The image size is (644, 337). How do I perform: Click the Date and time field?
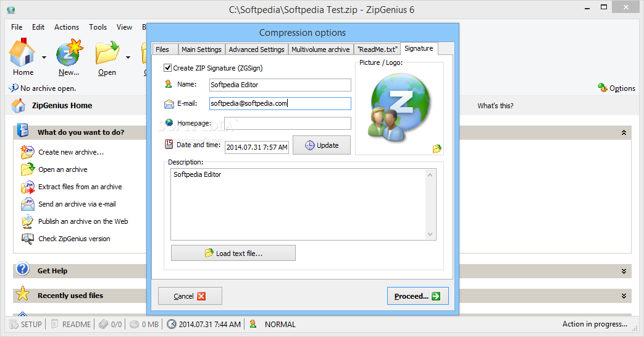tap(257, 147)
